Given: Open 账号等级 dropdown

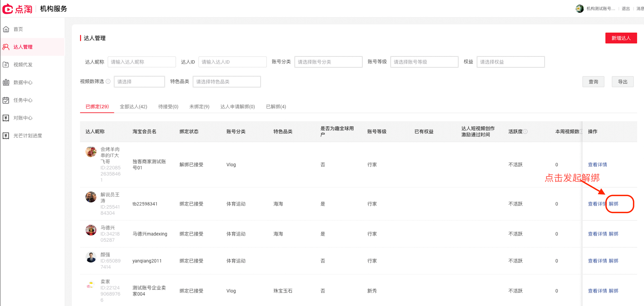Looking at the screenshot, I should click(x=424, y=62).
